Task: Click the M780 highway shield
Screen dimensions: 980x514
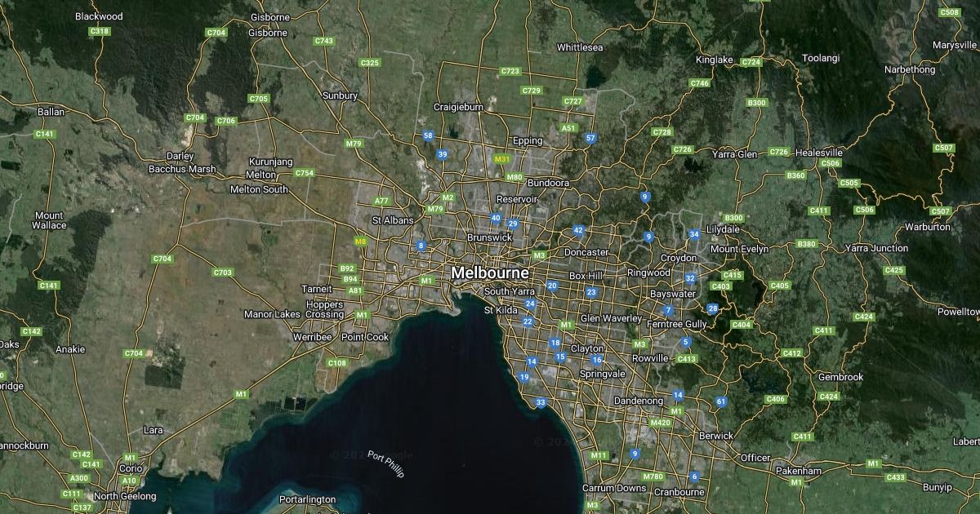Action: tap(653, 476)
